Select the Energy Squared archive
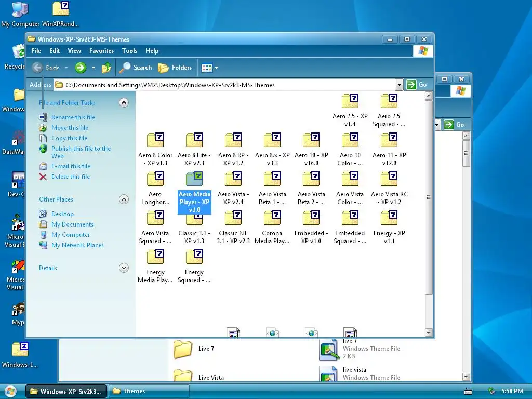This screenshot has width=532, height=399. click(x=194, y=265)
